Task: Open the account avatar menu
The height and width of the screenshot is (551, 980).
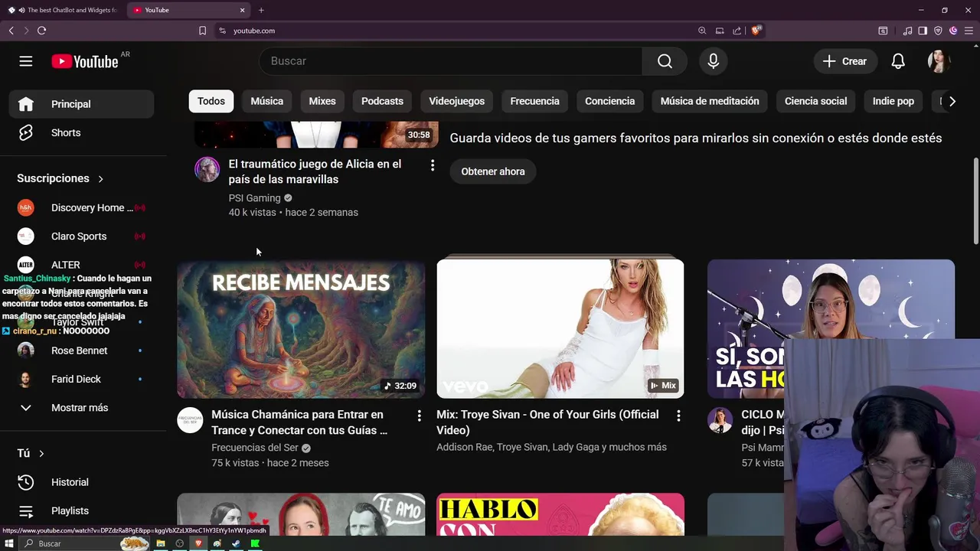Action: click(x=939, y=61)
